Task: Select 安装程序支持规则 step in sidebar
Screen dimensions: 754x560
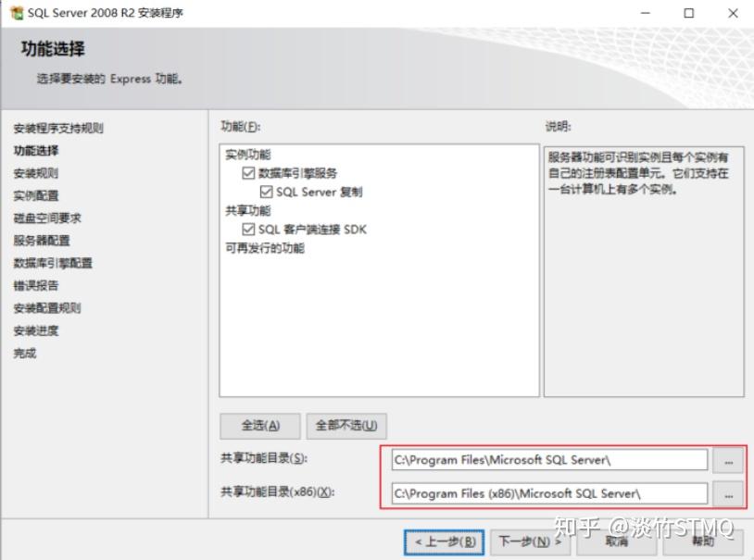Action: point(58,129)
